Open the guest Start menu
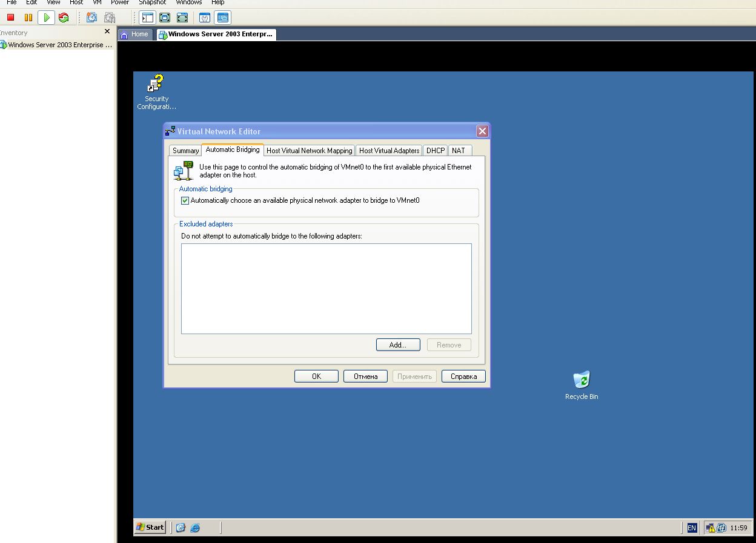The width and height of the screenshot is (756, 543). 150,527
